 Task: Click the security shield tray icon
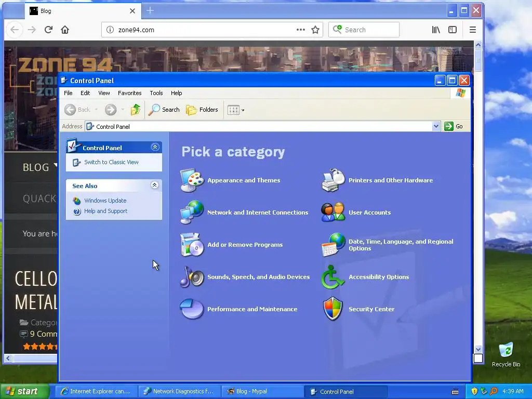click(474, 391)
